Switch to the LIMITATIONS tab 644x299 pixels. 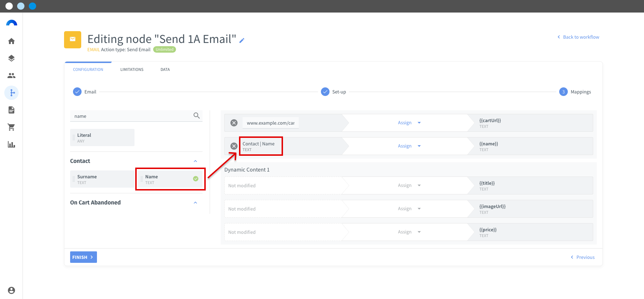132,69
